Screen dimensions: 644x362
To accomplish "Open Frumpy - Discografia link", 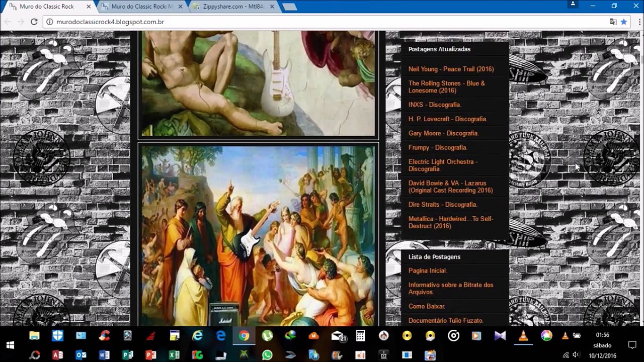I will click(x=438, y=147).
